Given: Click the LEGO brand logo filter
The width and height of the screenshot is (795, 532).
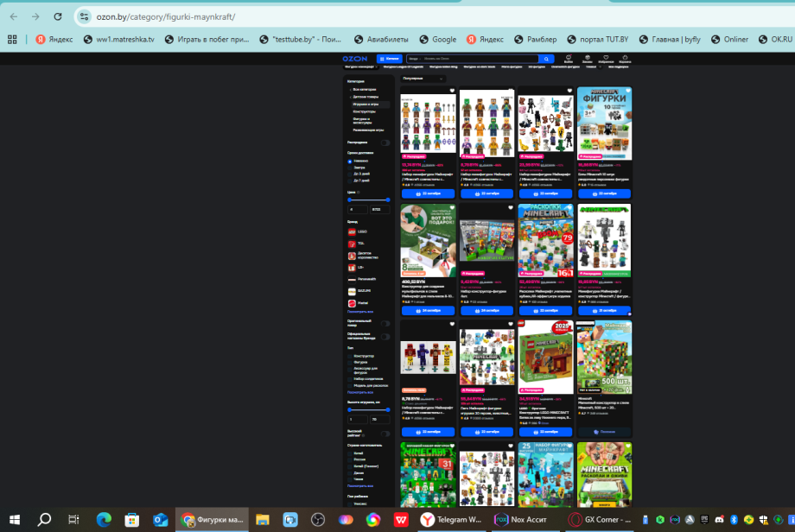Looking at the screenshot, I should [x=353, y=231].
